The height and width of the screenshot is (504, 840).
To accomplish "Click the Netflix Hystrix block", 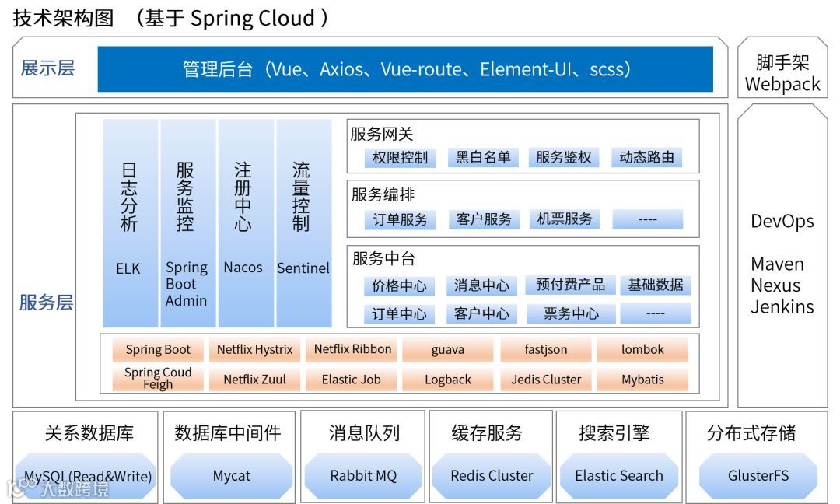I will coord(255,350).
